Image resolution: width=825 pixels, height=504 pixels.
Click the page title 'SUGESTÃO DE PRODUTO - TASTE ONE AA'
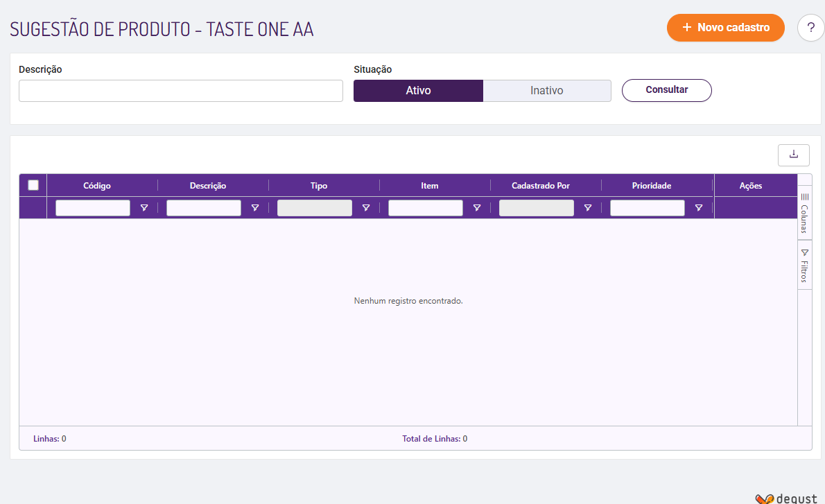[x=162, y=28]
